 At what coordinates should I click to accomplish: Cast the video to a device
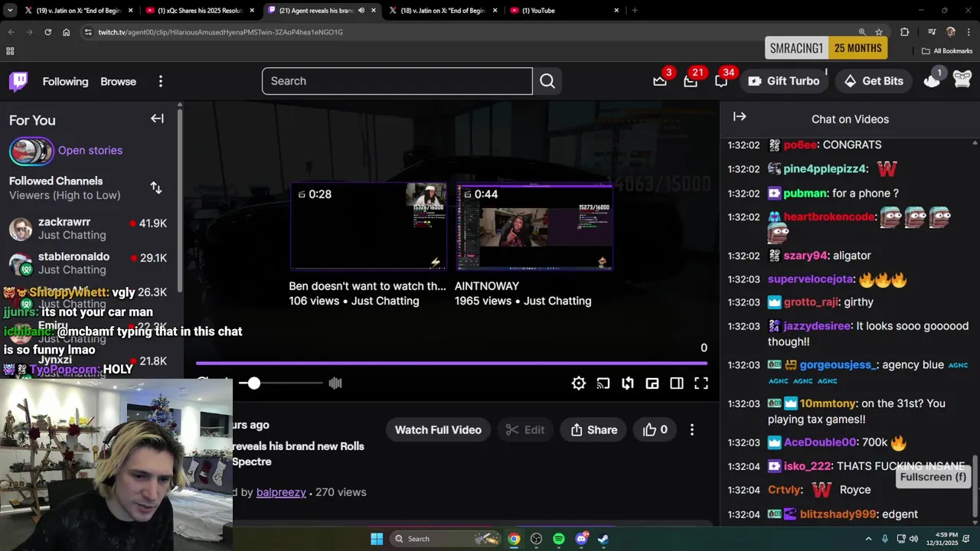(x=603, y=383)
